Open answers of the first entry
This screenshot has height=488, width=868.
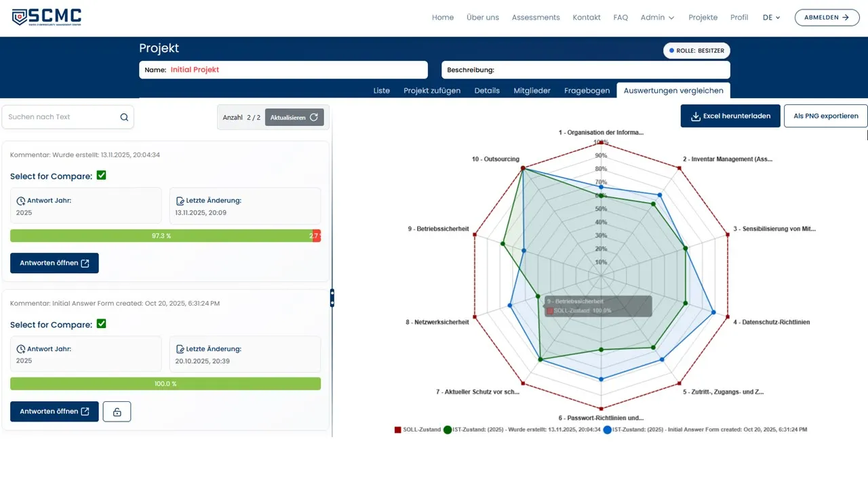coord(54,263)
